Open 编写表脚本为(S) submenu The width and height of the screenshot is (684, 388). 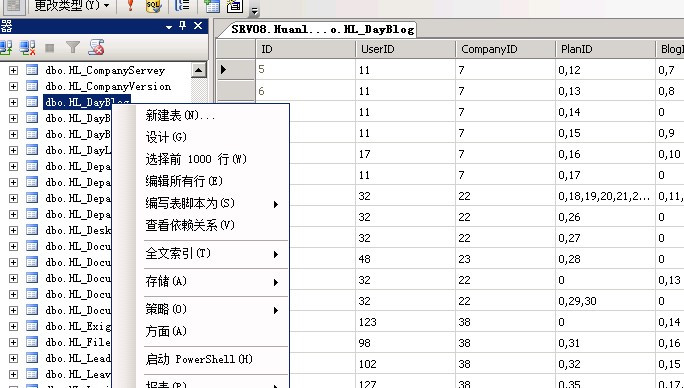(201, 203)
